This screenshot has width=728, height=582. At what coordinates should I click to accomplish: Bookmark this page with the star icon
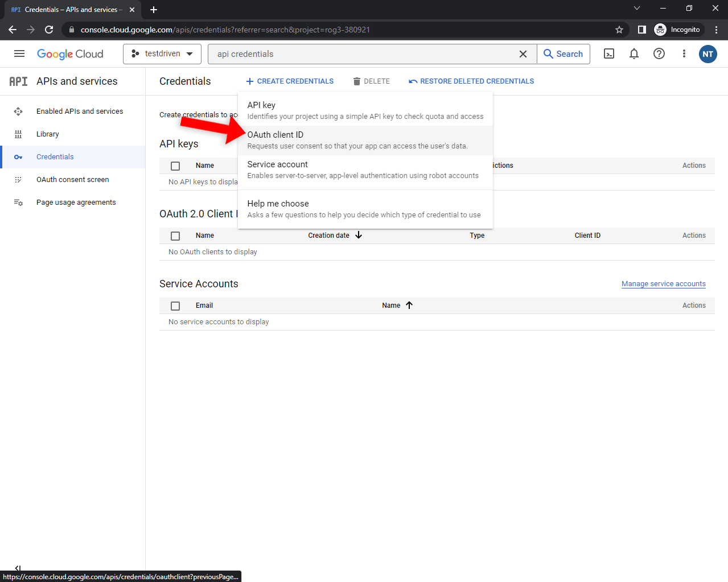click(619, 30)
